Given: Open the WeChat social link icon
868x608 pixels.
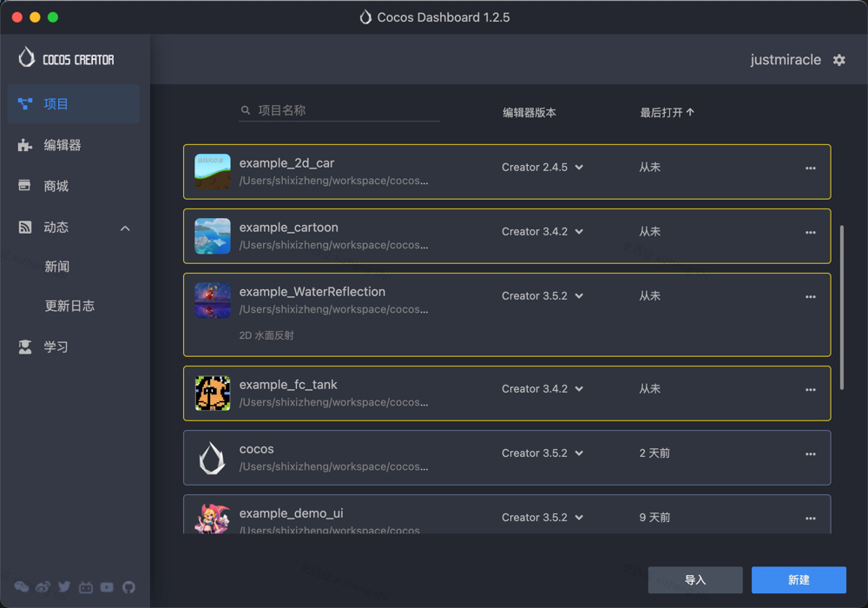Looking at the screenshot, I should [22, 587].
